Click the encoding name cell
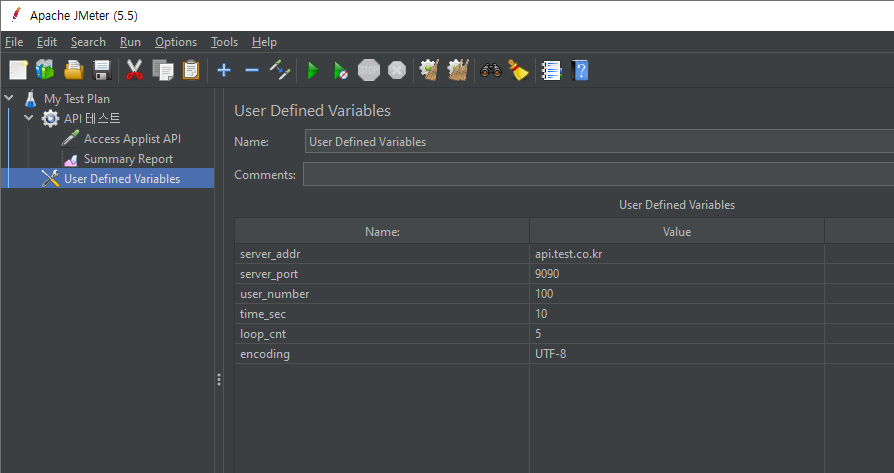Image resolution: width=894 pixels, height=473 pixels. click(382, 353)
